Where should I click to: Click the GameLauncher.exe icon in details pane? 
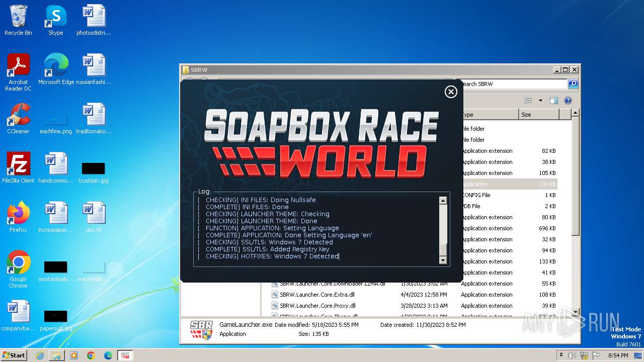201,330
